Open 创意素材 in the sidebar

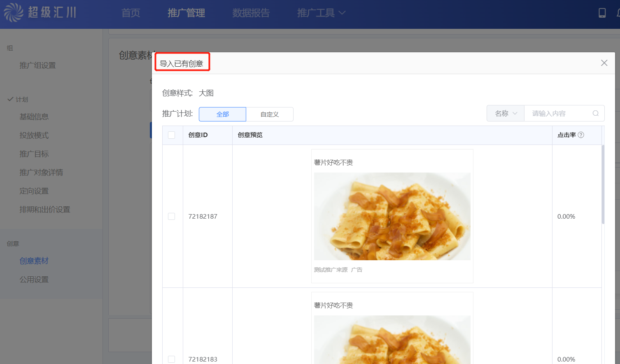click(x=34, y=261)
